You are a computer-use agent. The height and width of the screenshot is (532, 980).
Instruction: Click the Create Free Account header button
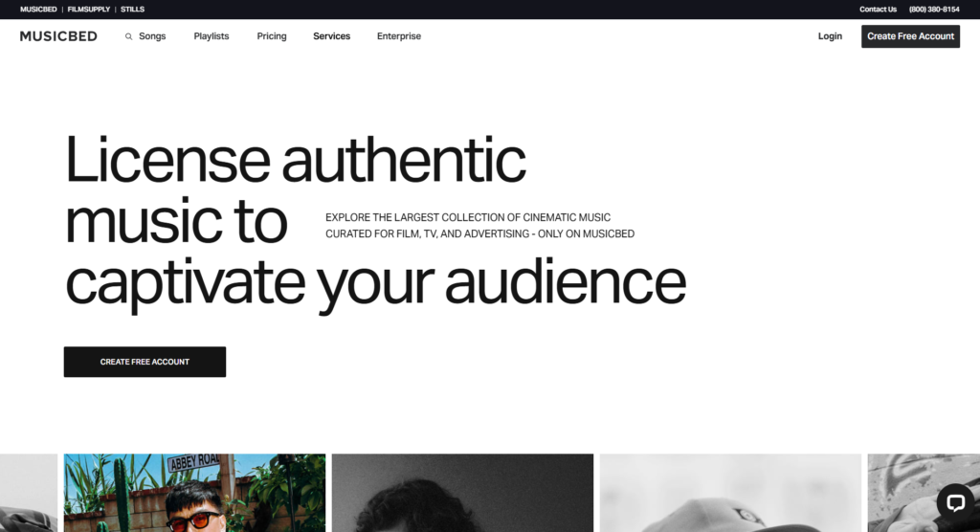coord(911,36)
